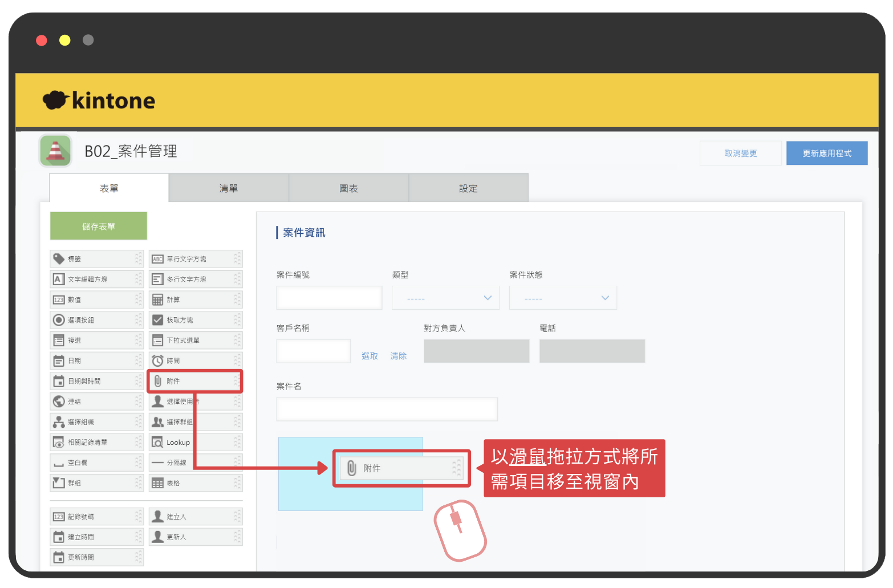Click the 日期 date field icon

click(58, 361)
